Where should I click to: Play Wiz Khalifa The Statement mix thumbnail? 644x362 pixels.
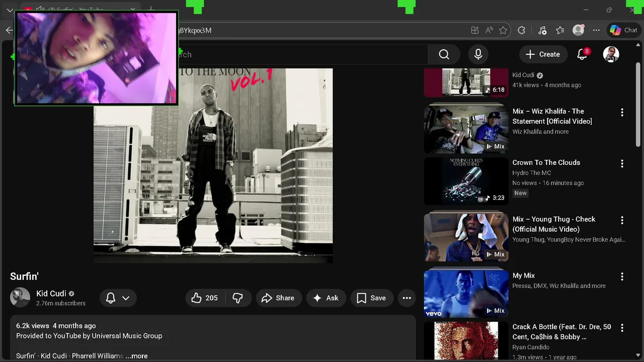(466, 130)
